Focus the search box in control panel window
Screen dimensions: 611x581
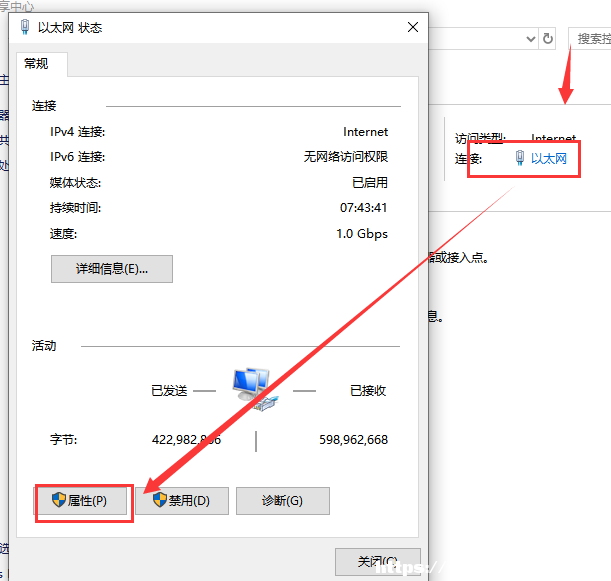point(590,39)
